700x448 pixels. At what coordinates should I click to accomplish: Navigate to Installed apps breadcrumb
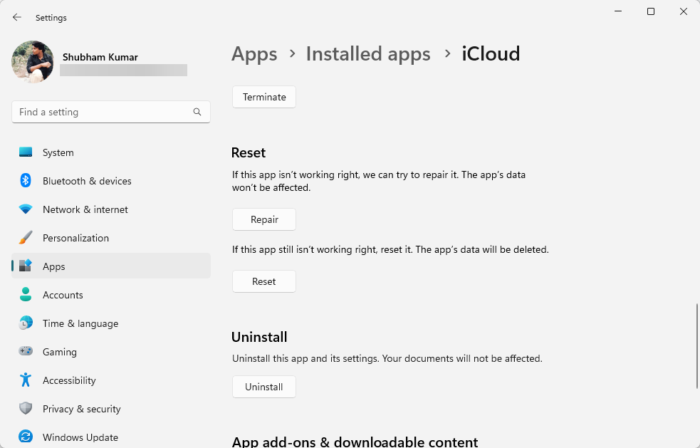[368, 54]
